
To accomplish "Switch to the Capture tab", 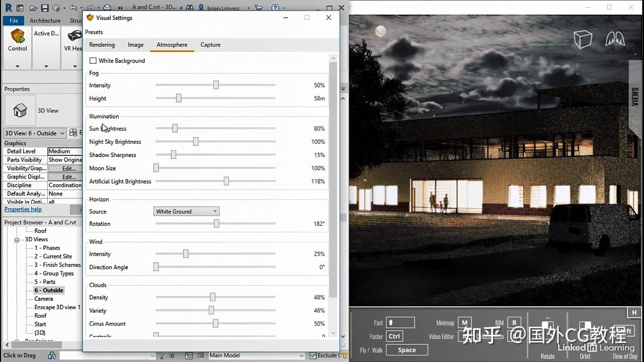I will coord(210,45).
